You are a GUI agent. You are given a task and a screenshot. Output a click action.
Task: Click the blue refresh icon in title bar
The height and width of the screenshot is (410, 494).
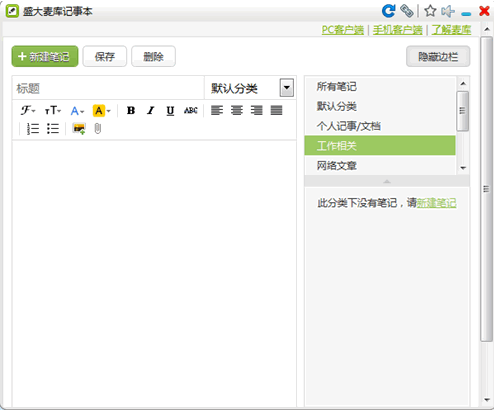click(x=388, y=11)
